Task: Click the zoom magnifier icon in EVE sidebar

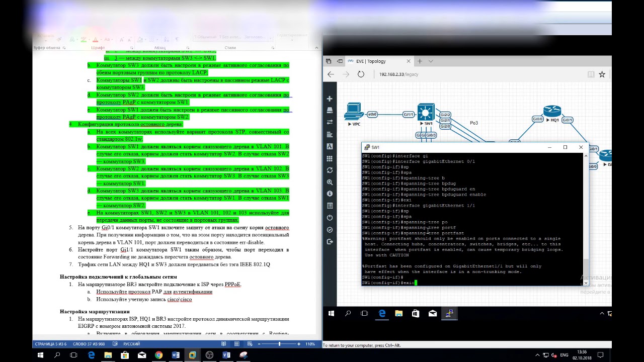Action: [330, 182]
